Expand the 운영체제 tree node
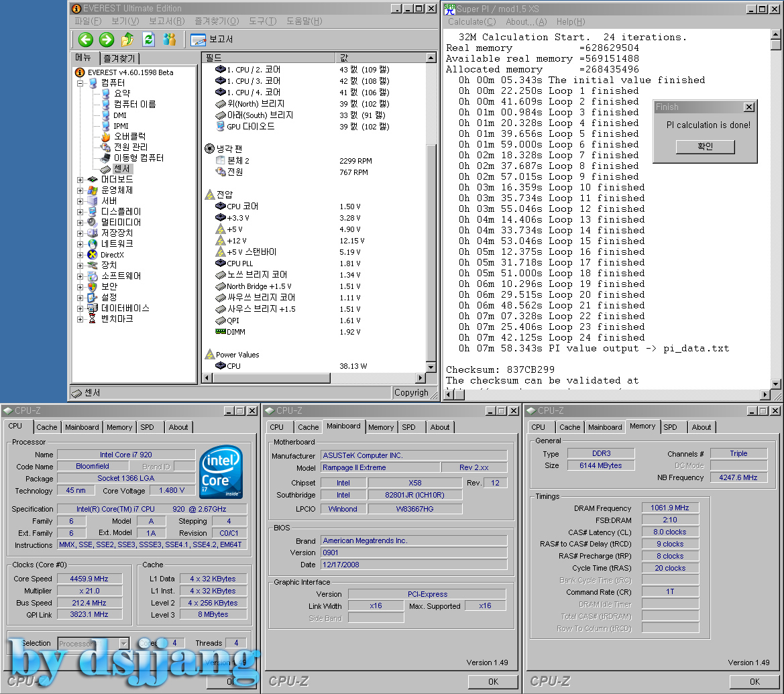The image size is (784, 694). 80,190
